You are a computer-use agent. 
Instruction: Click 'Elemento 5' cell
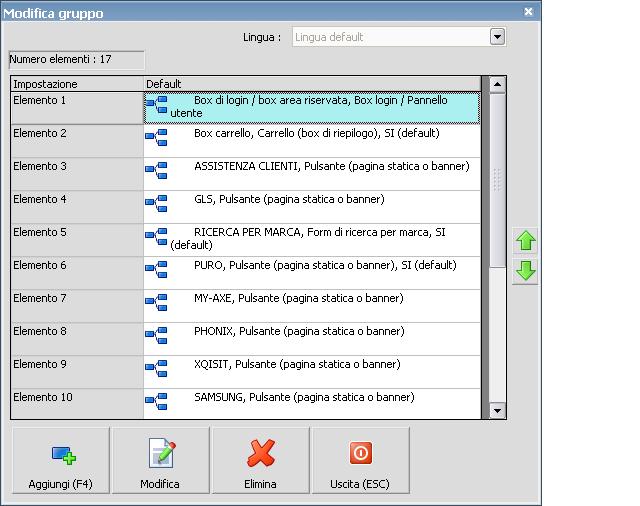click(77, 240)
